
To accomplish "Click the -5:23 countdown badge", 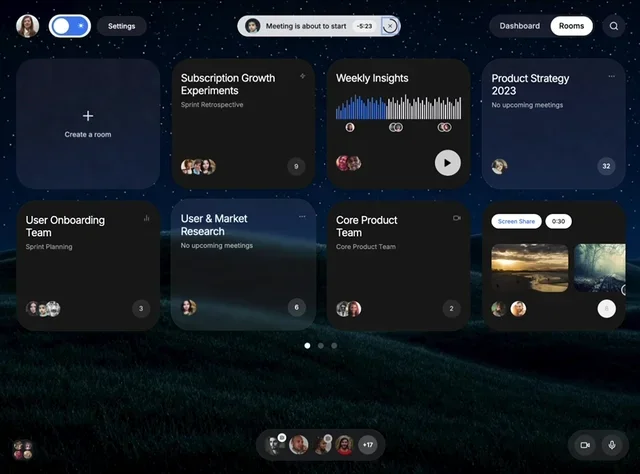I will [364, 26].
